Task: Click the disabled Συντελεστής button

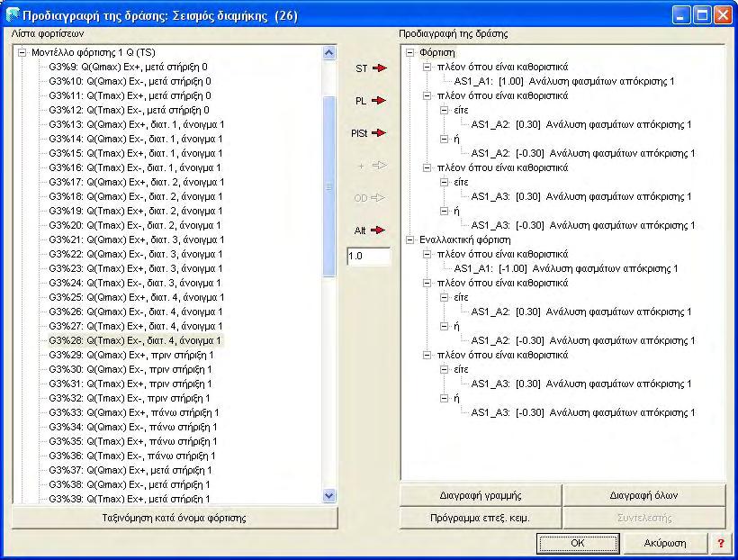Action: coord(643,518)
